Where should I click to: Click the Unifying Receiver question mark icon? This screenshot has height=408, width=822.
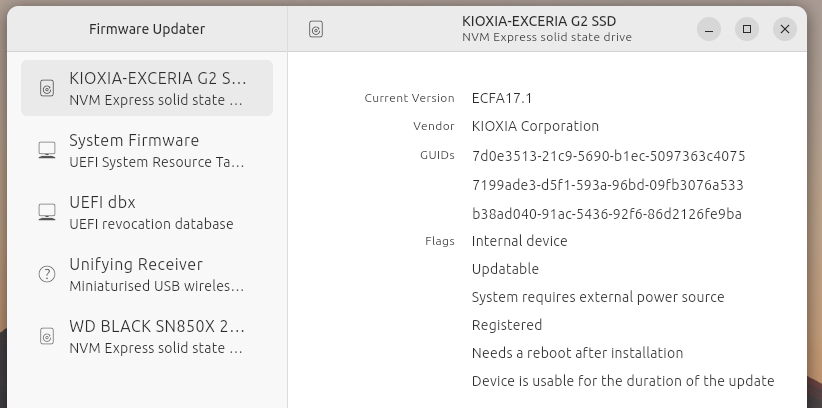point(46,274)
